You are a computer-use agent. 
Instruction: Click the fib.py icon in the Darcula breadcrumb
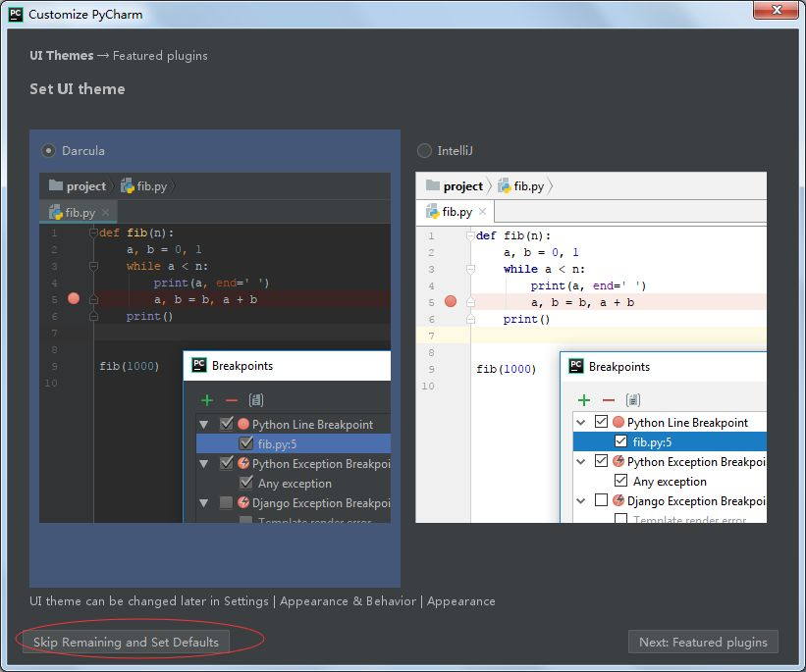pyautogui.click(x=126, y=185)
